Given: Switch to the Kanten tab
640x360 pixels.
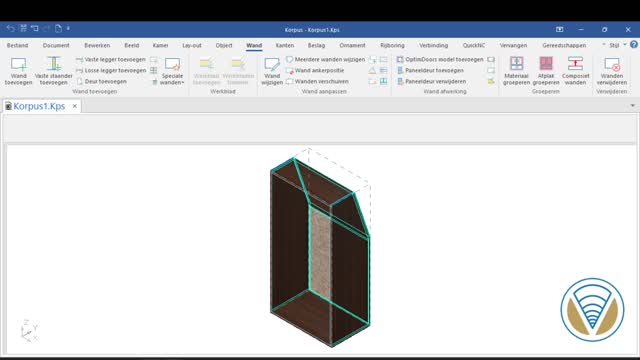Looking at the screenshot, I should 284,45.
